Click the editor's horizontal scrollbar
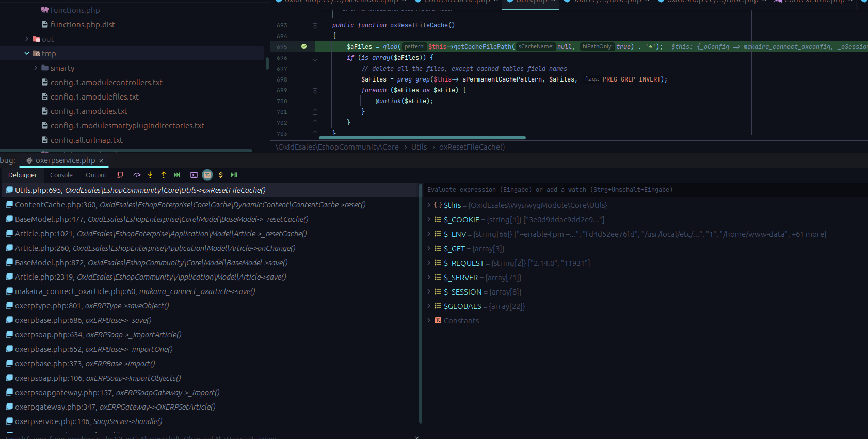The height and width of the screenshot is (439, 868). pyautogui.click(x=422, y=138)
